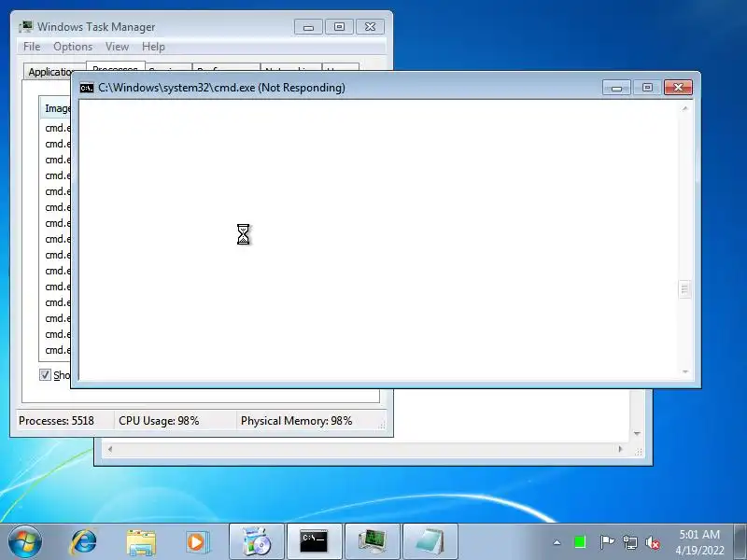This screenshot has height=560, width=747.
Task: Select the Processes tab
Action: click(x=115, y=67)
